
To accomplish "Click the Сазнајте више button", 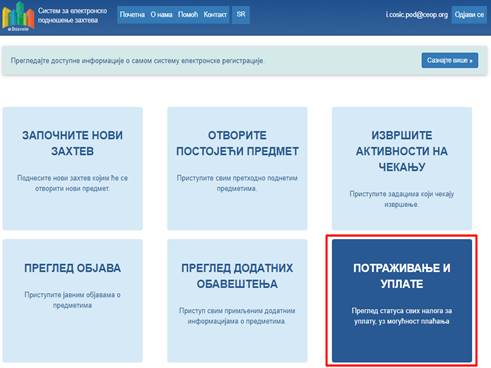I will click(450, 60).
